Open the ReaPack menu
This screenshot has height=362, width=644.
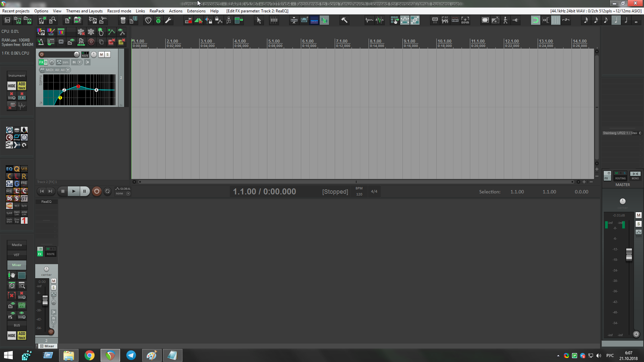(x=157, y=11)
